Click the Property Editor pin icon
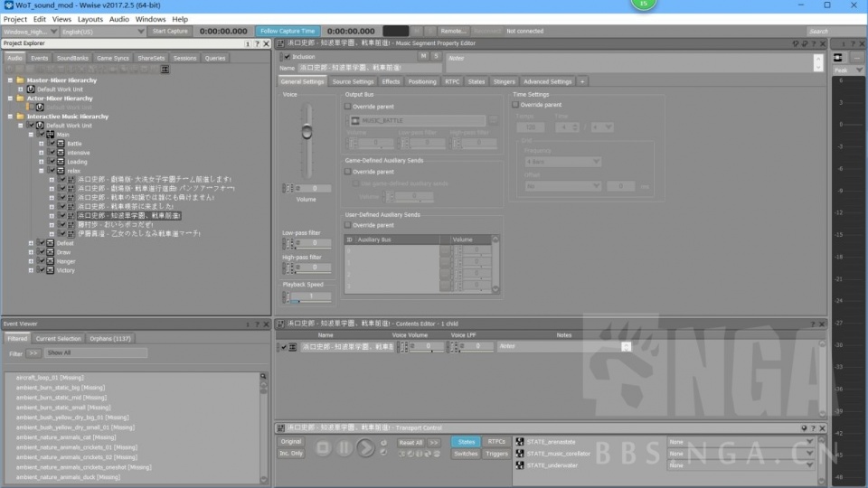 coord(796,43)
